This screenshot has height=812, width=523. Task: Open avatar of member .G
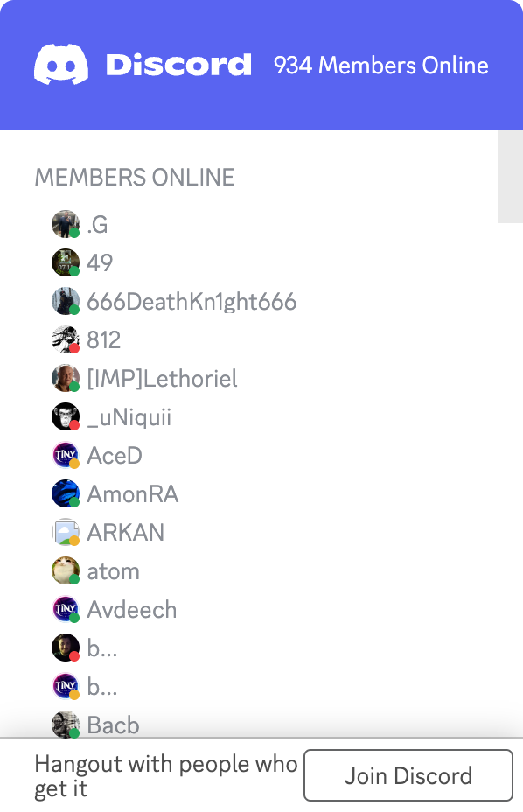pos(66,224)
